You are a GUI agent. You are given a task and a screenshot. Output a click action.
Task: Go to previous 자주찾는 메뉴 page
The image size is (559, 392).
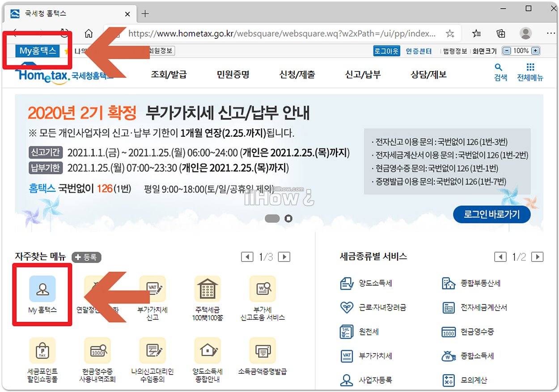coord(247,257)
